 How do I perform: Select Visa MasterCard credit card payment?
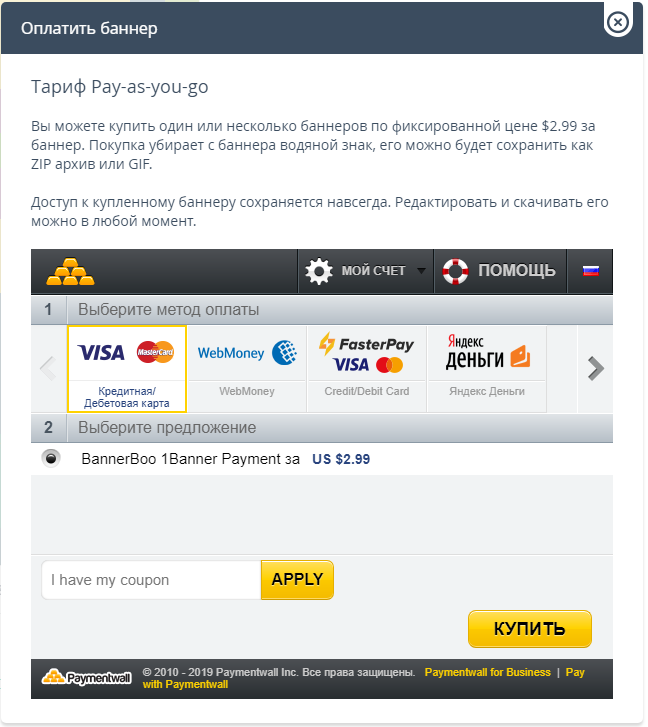point(127,369)
